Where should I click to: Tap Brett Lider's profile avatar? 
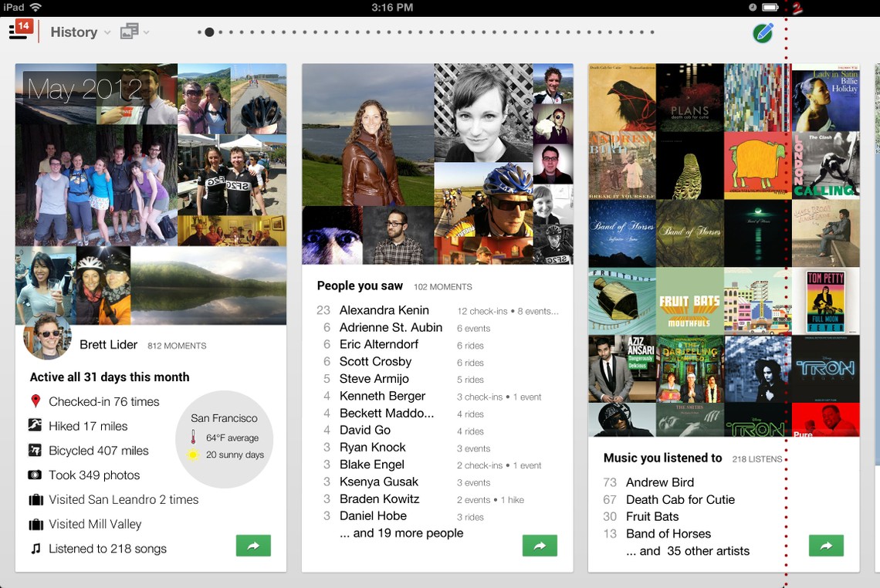pos(47,337)
